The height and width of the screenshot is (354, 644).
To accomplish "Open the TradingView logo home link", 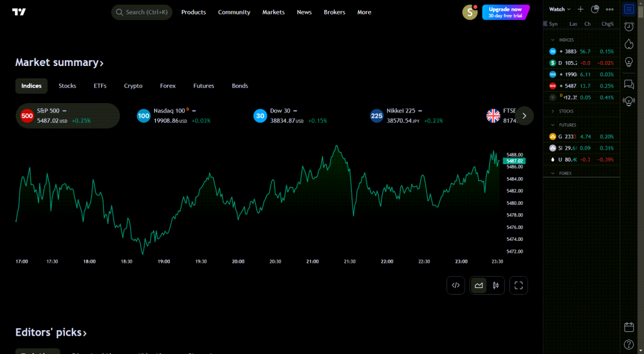I will click(x=19, y=12).
